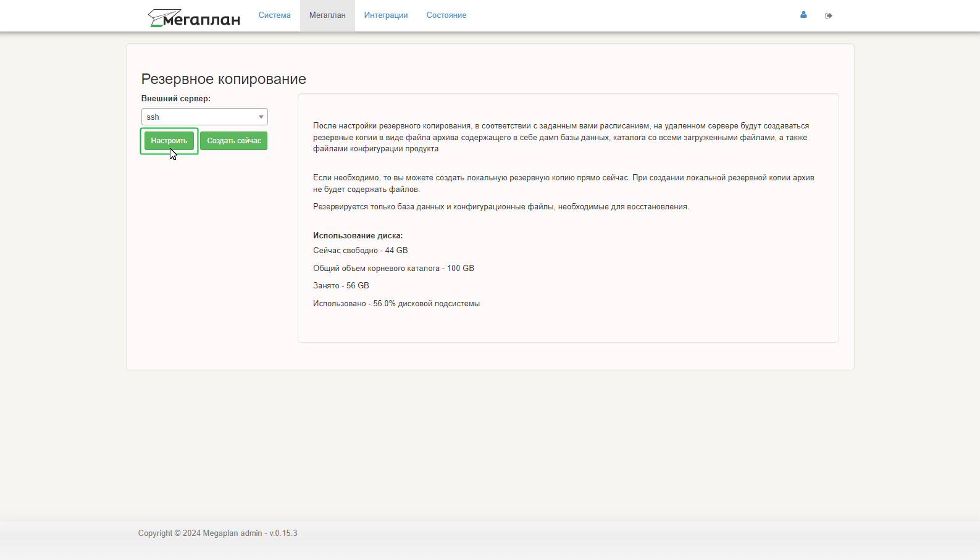
Task: Open the Система menu
Action: 274,15
